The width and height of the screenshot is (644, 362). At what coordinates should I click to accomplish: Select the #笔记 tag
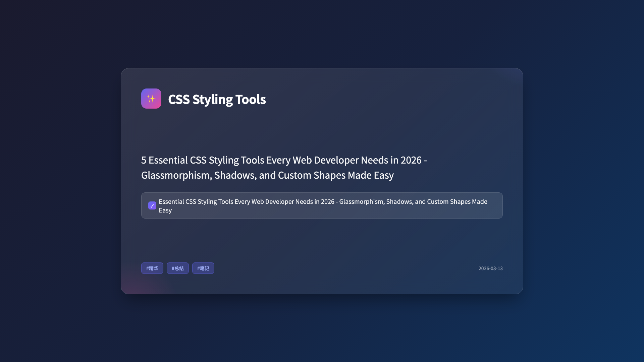203,268
